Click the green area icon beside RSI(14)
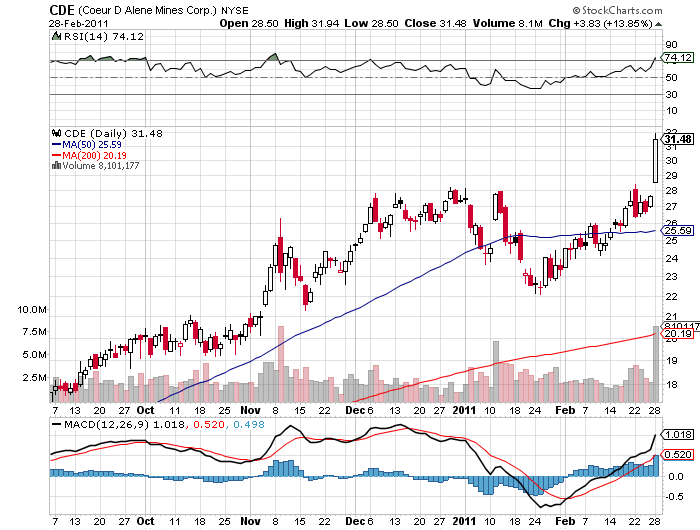Viewport: 700px width, 530px height. [x=56, y=36]
